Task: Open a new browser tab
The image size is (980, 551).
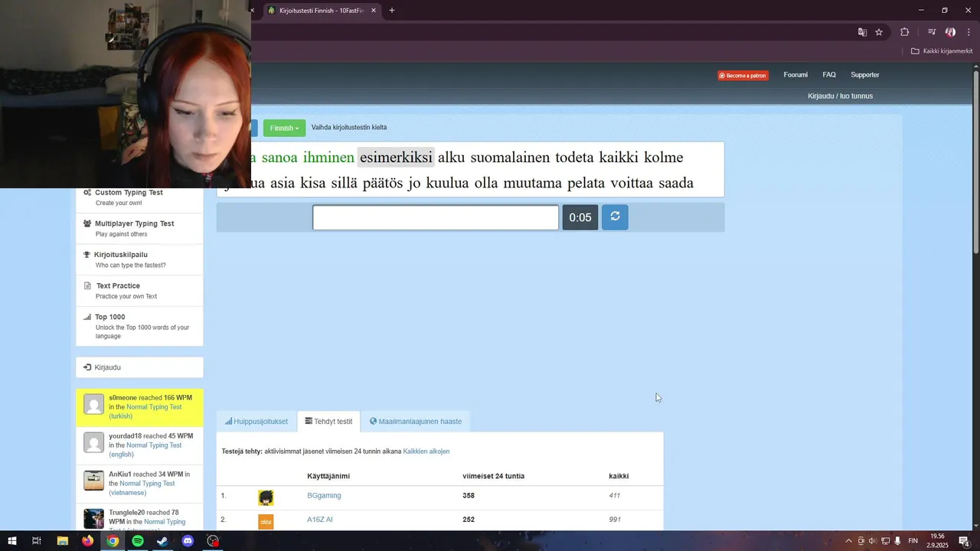Action: pyautogui.click(x=392, y=11)
